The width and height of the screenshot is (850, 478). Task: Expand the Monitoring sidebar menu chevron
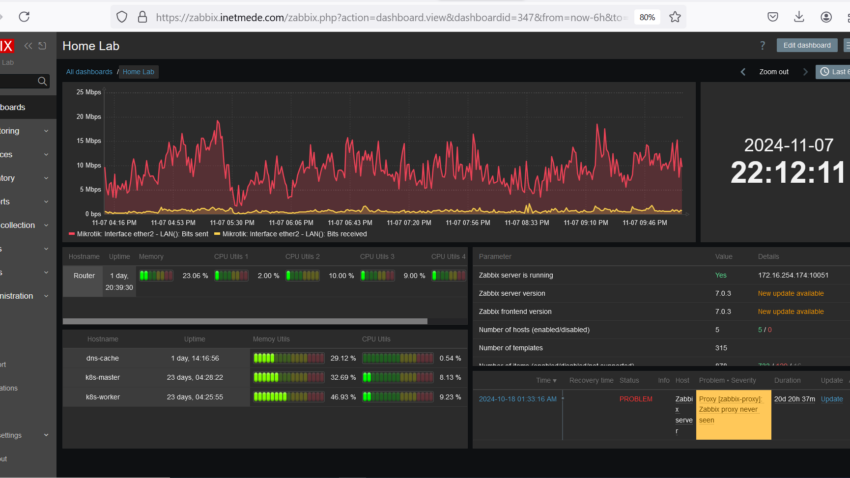[x=46, y=131]
